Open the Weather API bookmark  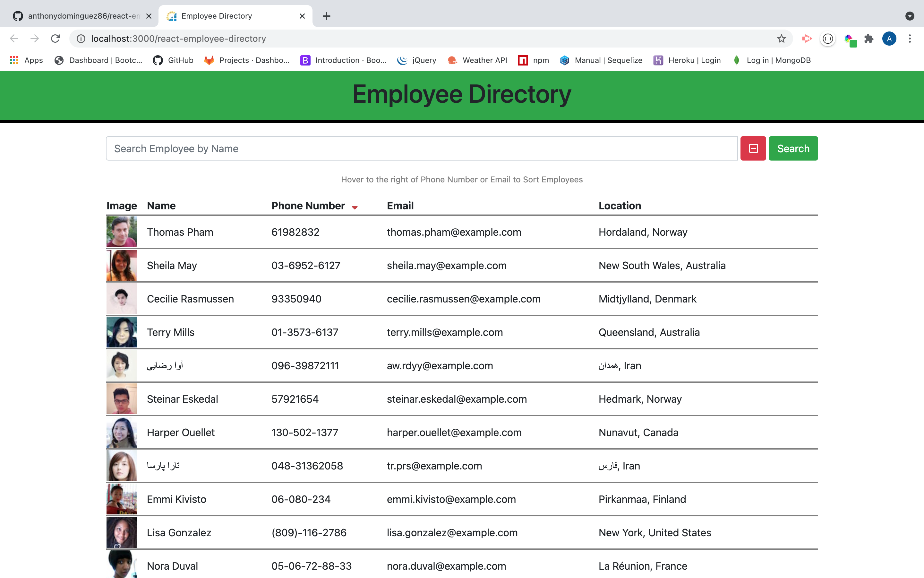(x=477, y=60)
